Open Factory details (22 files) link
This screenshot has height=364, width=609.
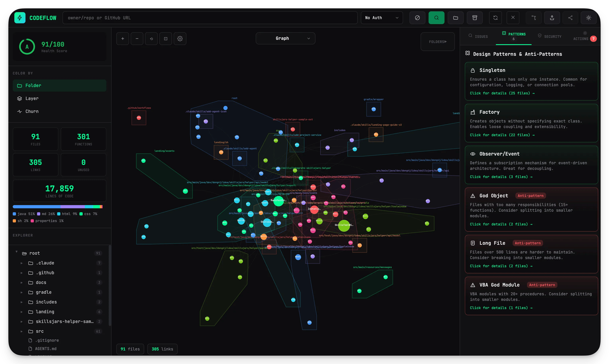502,135
